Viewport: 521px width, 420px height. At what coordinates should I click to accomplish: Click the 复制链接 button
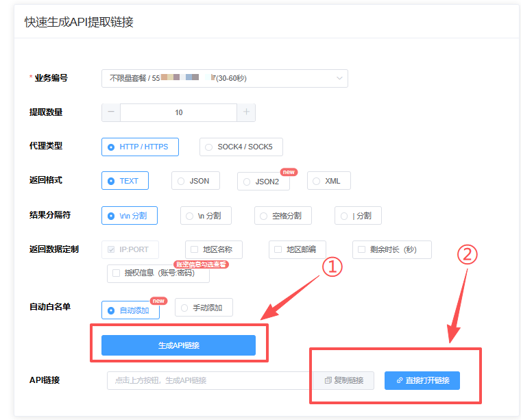(344, 380)
